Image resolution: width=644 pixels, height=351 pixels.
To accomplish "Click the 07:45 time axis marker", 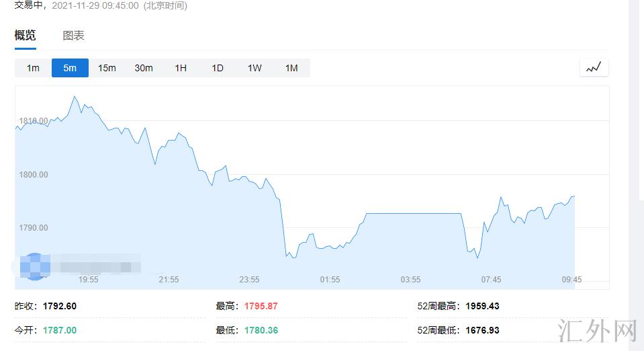I will (491, 280).
